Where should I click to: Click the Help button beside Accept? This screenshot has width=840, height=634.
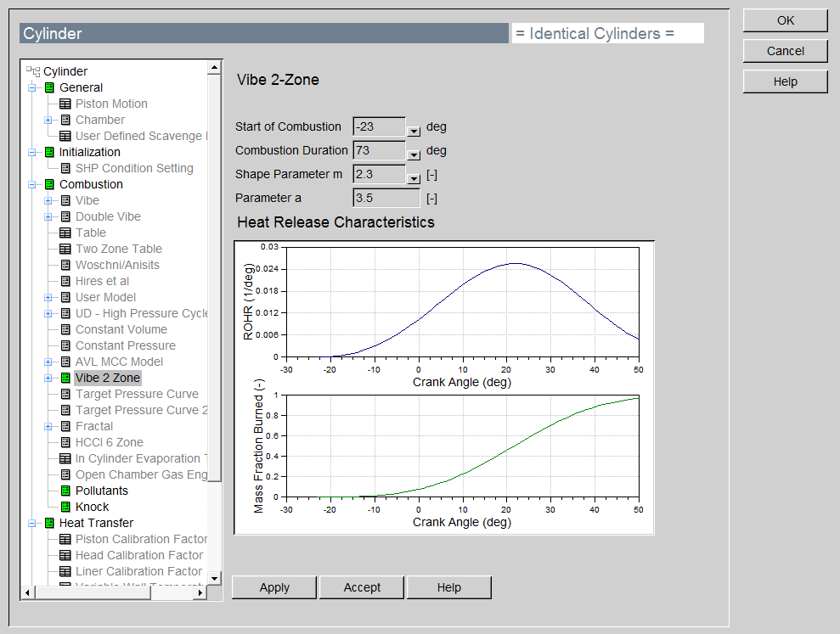[x=449, y=587]
